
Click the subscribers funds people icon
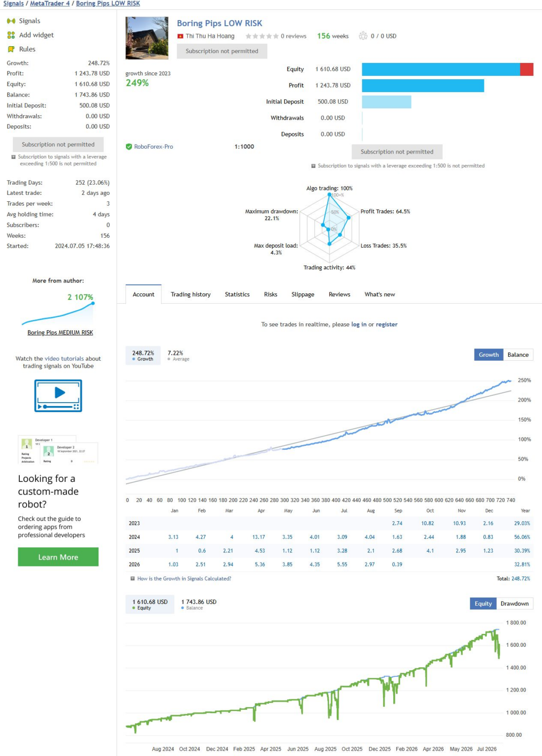363,36
